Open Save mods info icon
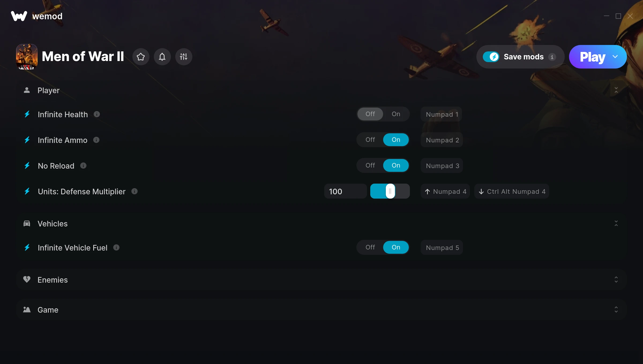Image resolution: width=643 pixels, height=364 pixels. tap(552, 57)
